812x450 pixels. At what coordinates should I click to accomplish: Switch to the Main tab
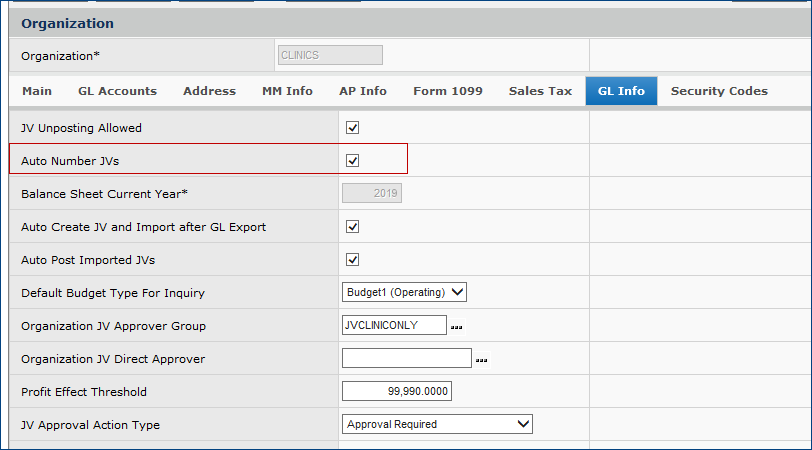[37, 91]
